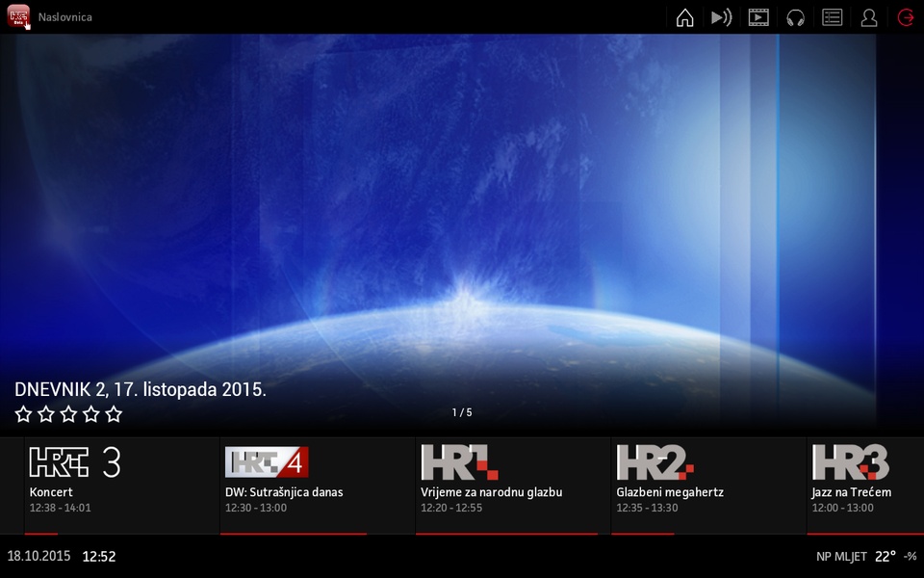This screenshot has width=924, height=578.
Task: Click the 12:35 - 13:30 time text
Action: pos(647,508)
